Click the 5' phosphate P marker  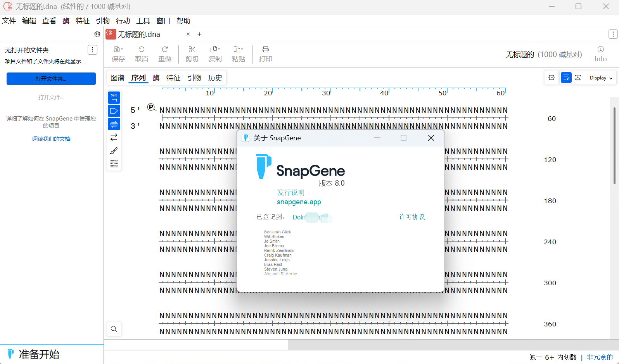151,107
